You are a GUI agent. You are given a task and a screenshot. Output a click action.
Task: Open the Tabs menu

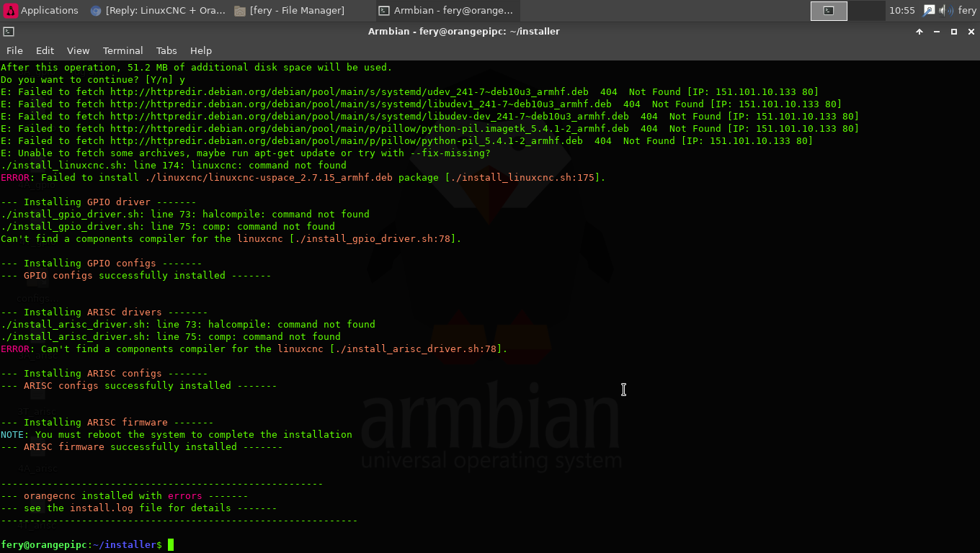(166, 50)
